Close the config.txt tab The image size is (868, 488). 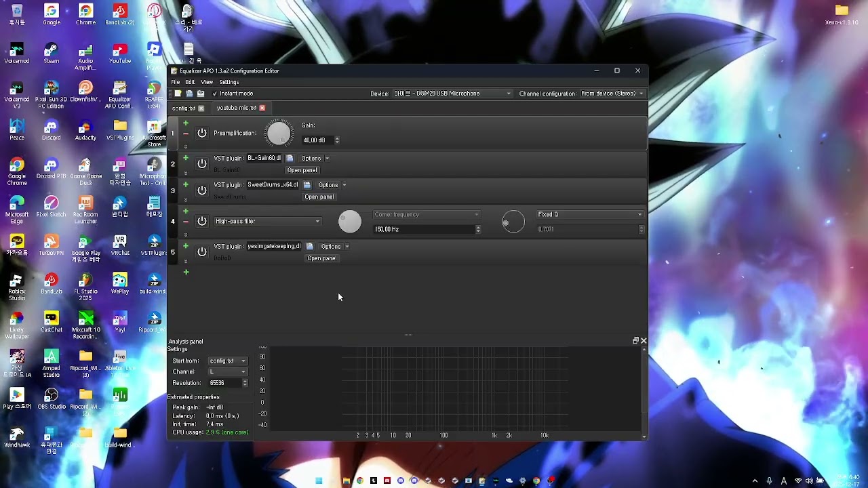[x=201, y=108]
